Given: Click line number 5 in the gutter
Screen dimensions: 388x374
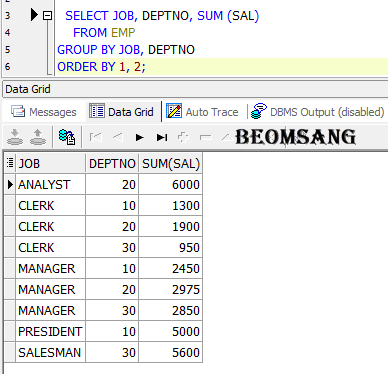Looking at the screenshot, I should tap(8, 50).
